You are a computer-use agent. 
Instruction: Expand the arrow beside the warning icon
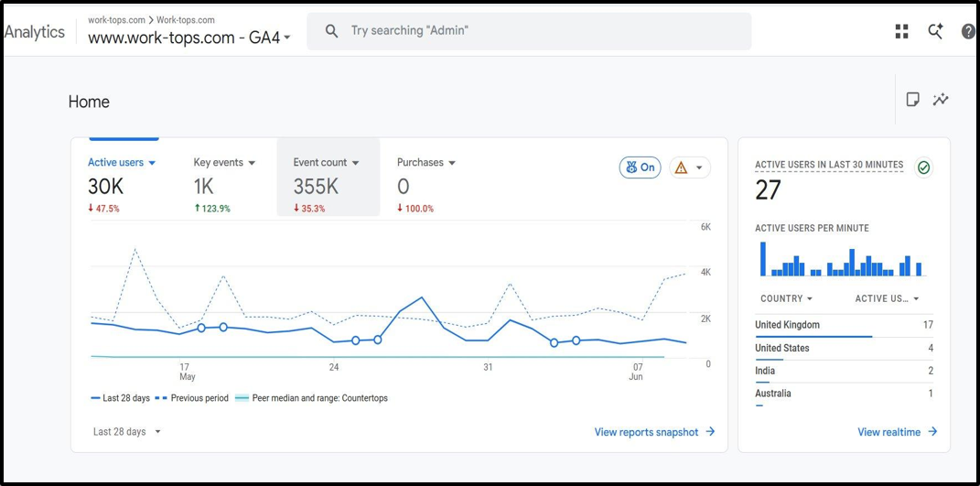pyautogui.click(x=699, y=167)
